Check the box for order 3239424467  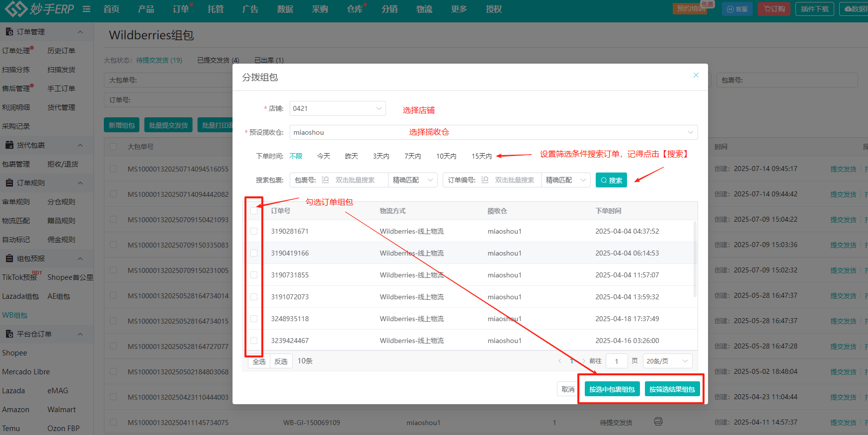click(x=254, y=341)
